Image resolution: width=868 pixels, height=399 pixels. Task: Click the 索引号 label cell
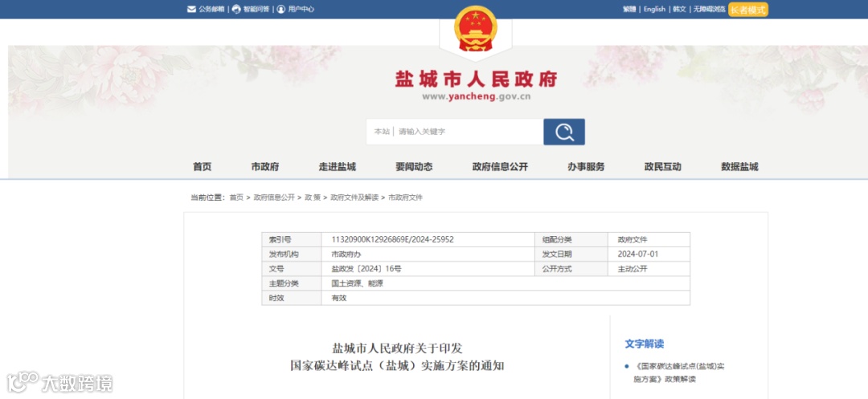click(x=292, y=239)
